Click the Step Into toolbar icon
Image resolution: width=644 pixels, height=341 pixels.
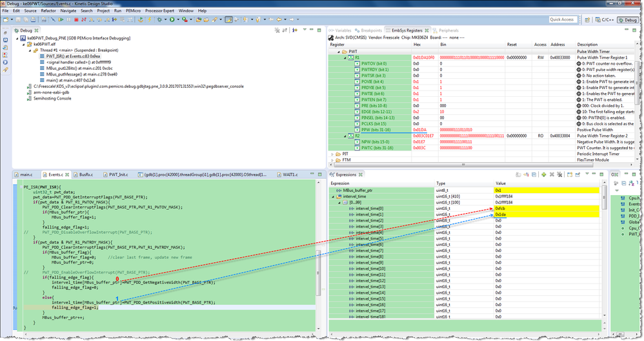tap(91, 19)
